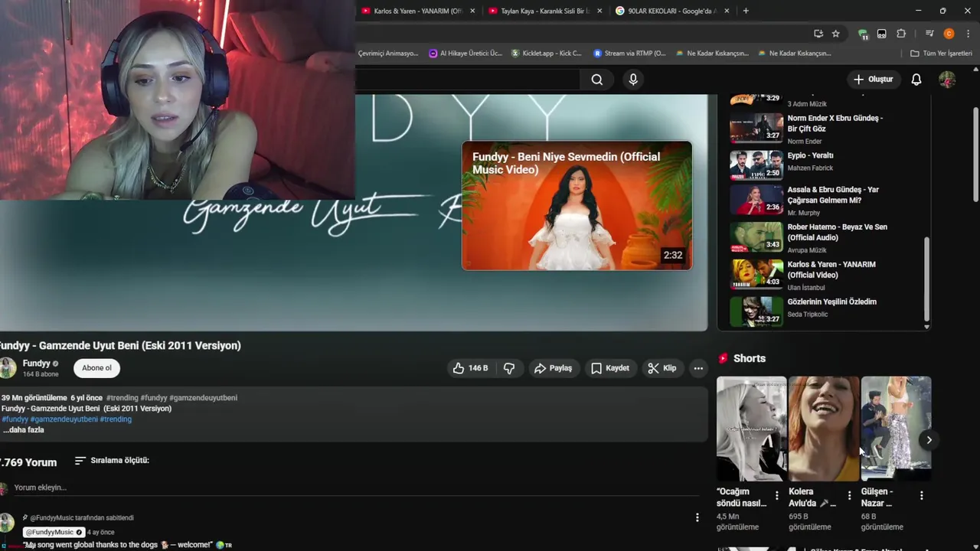Open Tüm Yer İşaretleri bookmarks folder

coord(941,54)
